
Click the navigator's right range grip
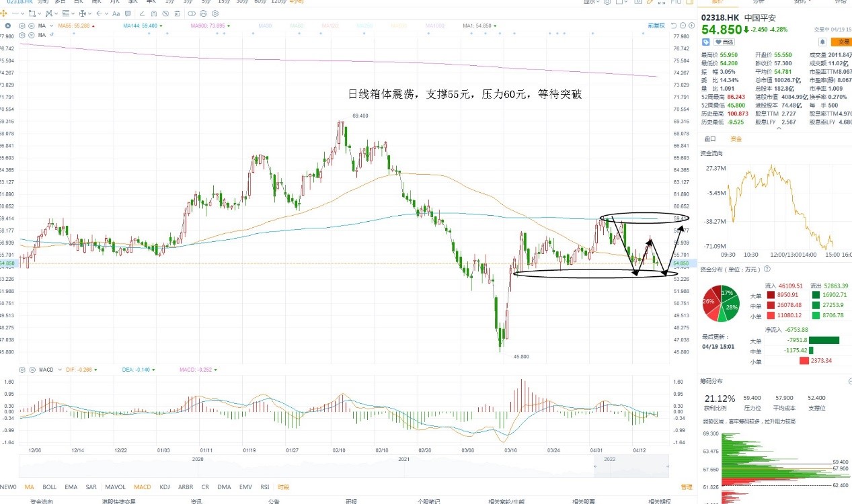(x=668, y=466)
